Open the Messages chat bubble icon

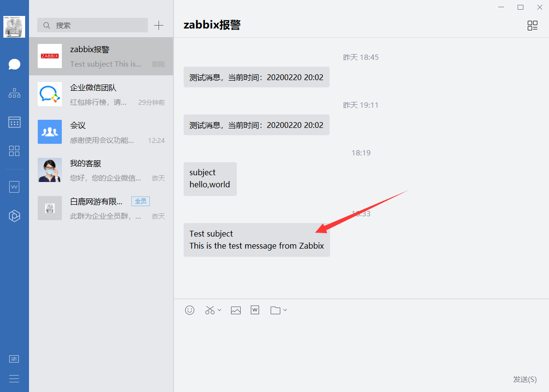point(14,64)
